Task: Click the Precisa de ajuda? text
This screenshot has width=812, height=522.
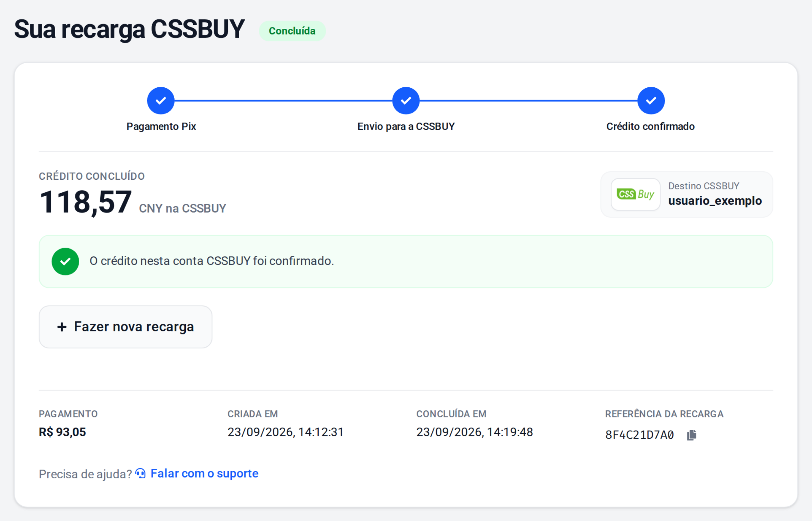Action: [x=85, y=474]
